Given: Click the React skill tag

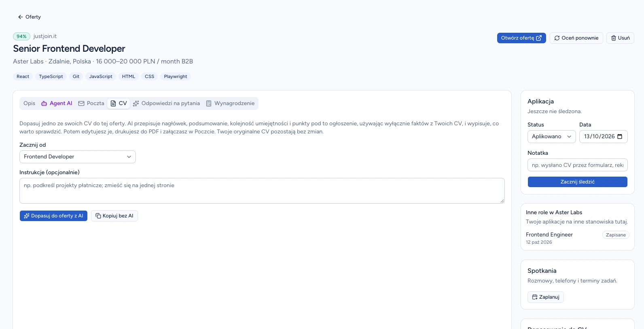Looking at the screenshot, I should 23,76.
